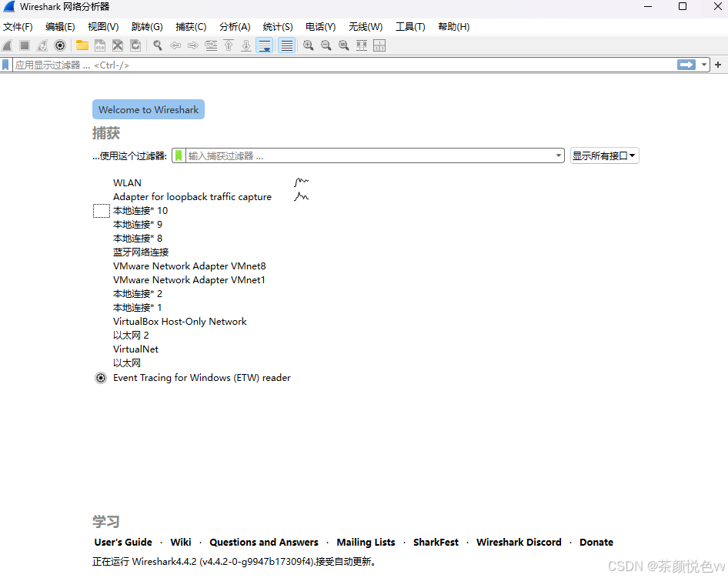Screen dimensions: 728x578
Task: Open the 跳转(G) menu
Action: pos(147,27)
